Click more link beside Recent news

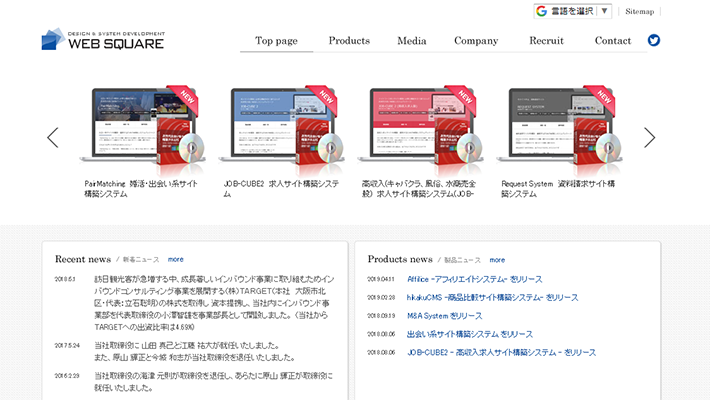(176, 260)
